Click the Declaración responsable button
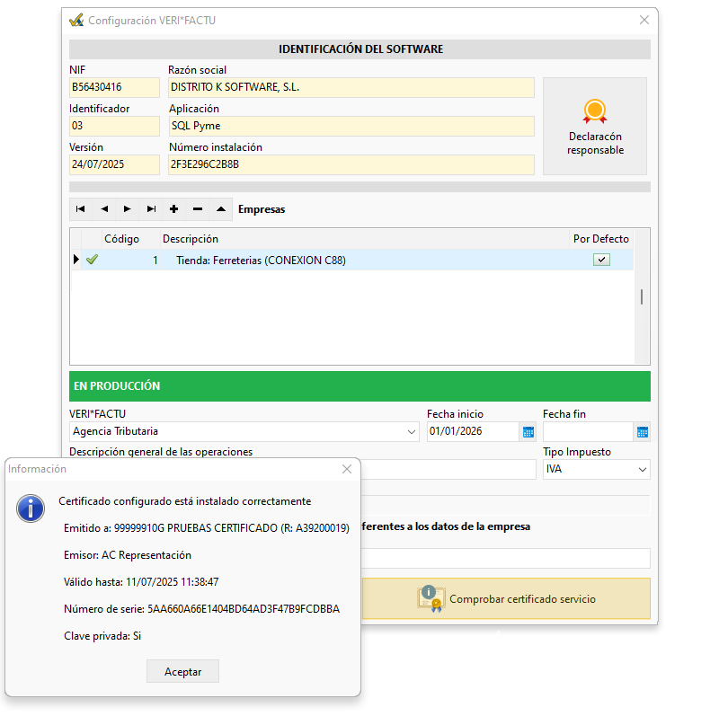Image resolution: width=728 pixels, height=725 pixels. (595, 126)
